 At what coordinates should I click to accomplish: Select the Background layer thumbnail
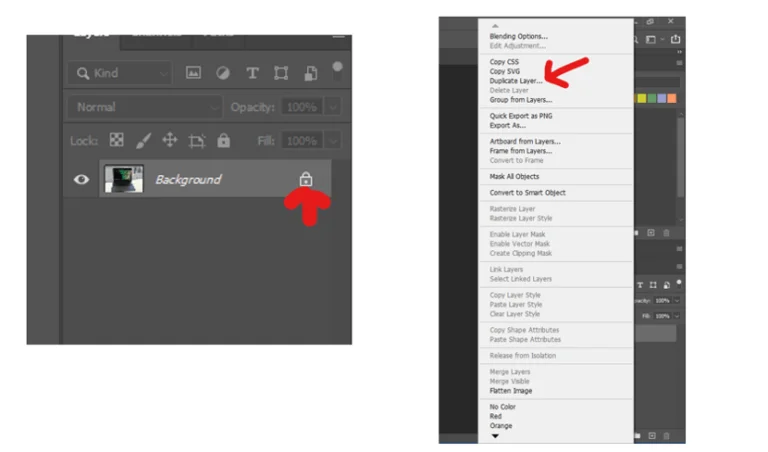click(124, 179)
